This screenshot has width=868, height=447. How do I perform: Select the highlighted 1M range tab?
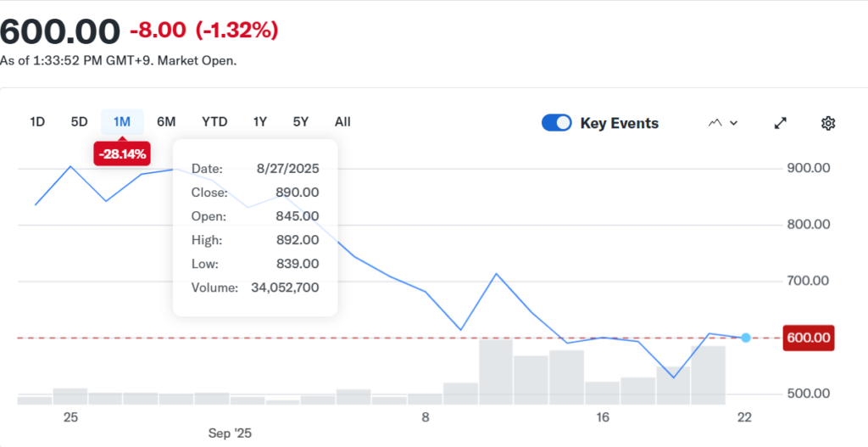pyautogui.click(x=122, y=121)
